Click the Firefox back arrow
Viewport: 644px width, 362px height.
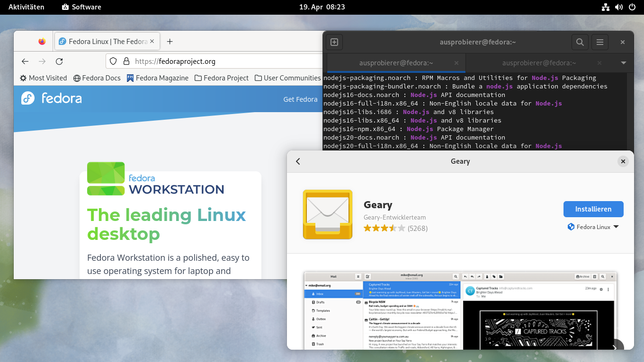point(26,61)
